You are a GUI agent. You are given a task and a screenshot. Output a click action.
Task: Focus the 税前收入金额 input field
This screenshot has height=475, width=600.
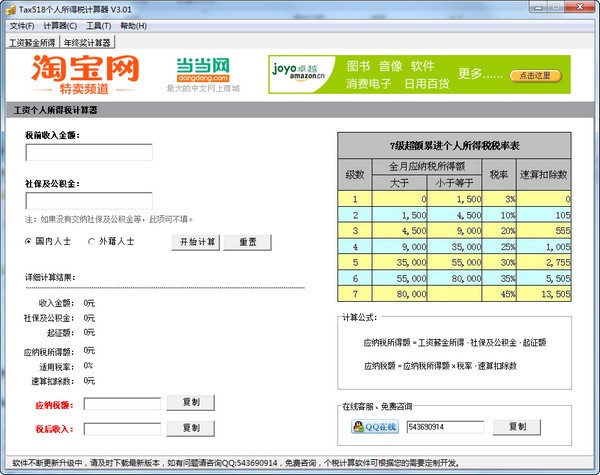[x=89, y=152]
